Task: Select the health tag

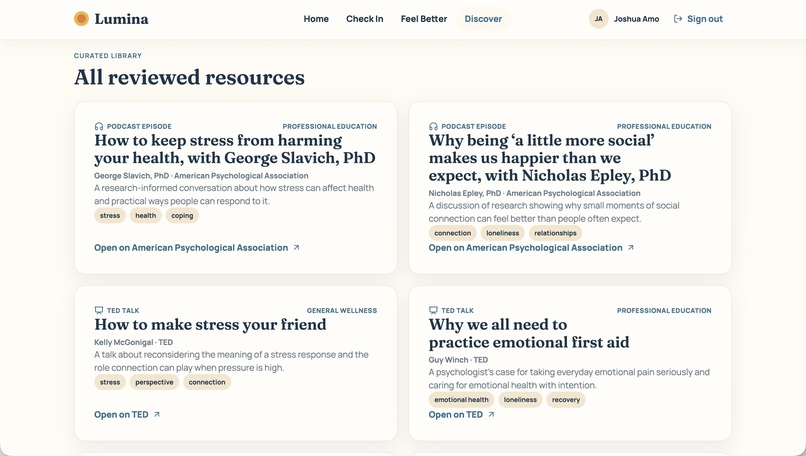Action: (x=145, y=216)
